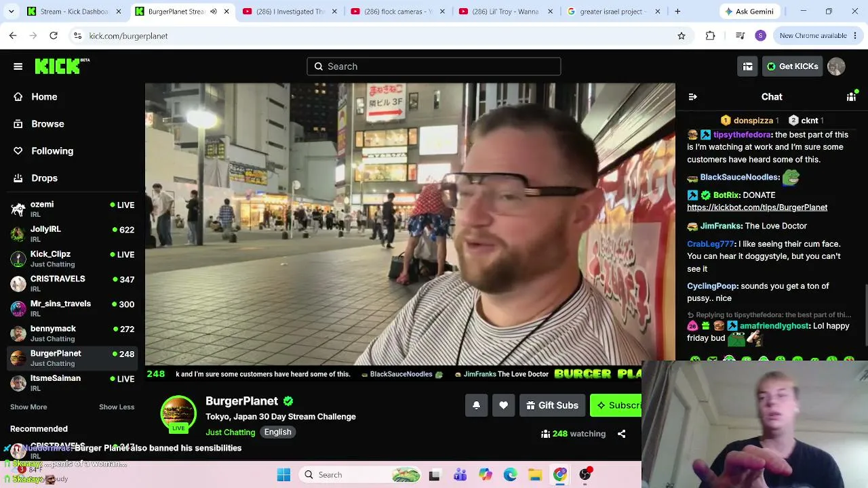Viewport: 868px width, 488px height.
Task: Follow BurgerPlanet with the heart button
Action: (503, 405)
